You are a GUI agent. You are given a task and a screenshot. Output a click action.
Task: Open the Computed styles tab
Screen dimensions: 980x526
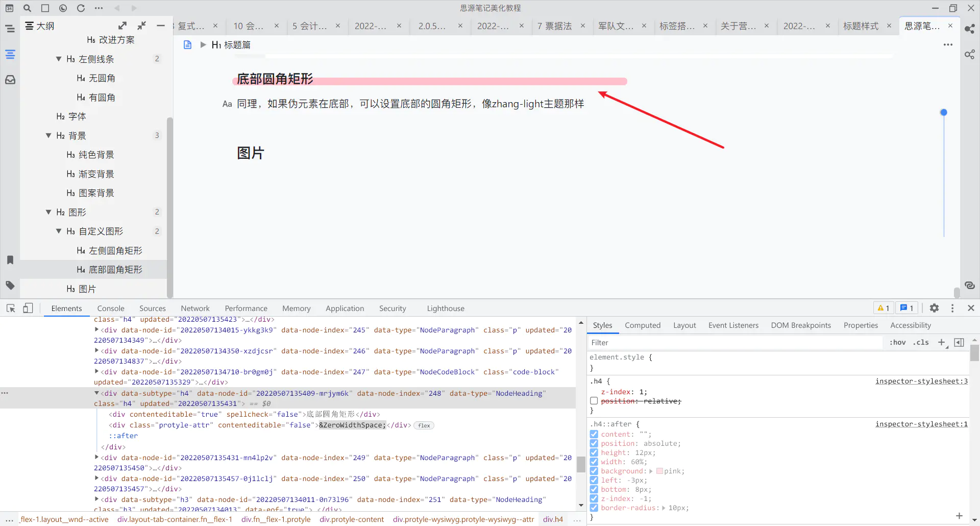[642, 325]
